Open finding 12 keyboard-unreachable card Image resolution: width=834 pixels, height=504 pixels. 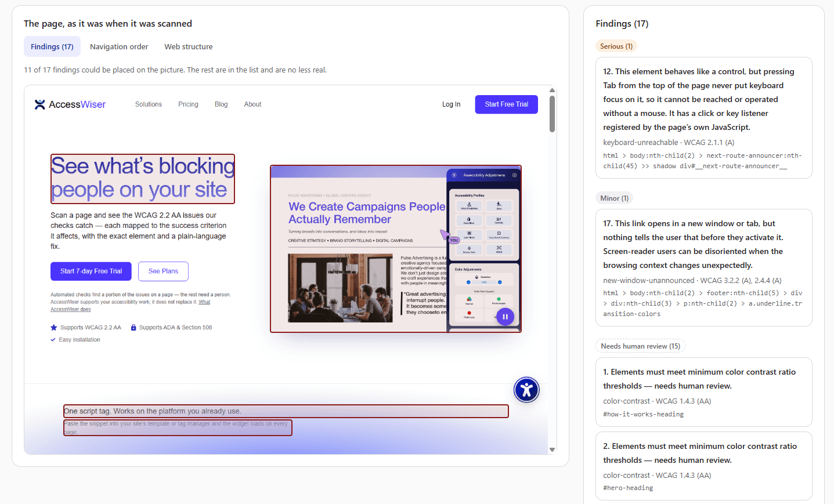(x=704, y=118)
